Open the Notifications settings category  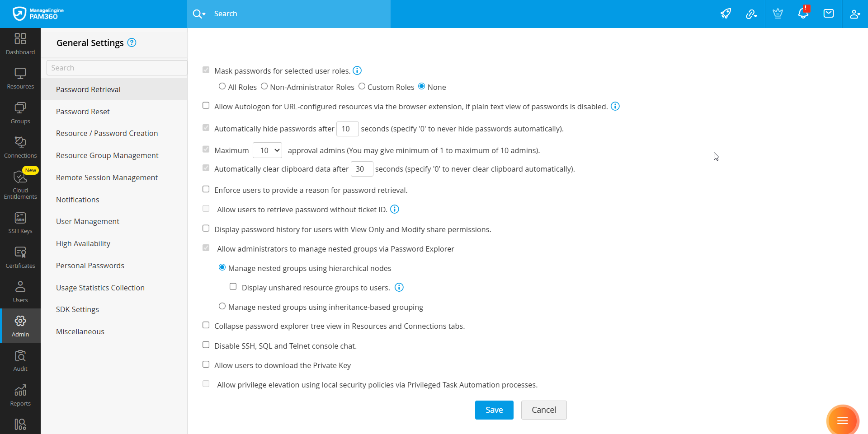click(77, 199)
